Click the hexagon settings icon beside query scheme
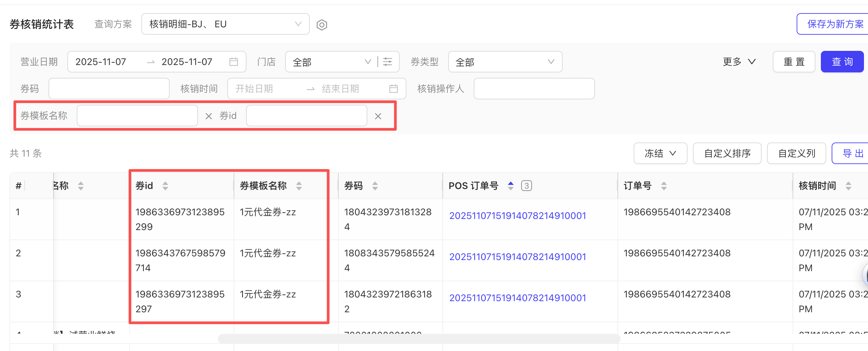 click(322, 25)
